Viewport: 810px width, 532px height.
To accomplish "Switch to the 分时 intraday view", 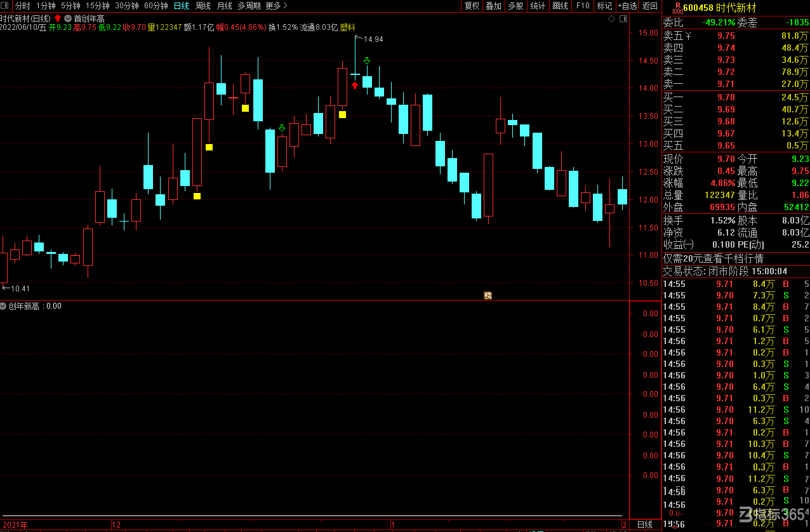I will [22, 6].
